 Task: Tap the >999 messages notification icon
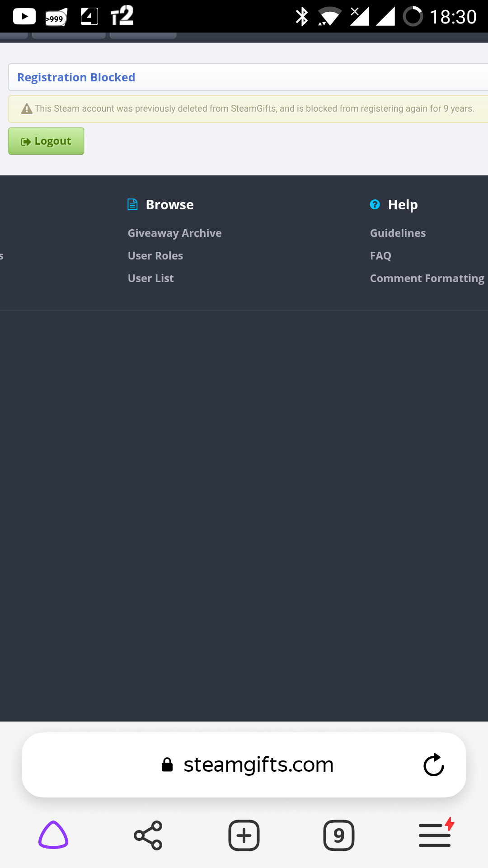pos(56,18)
